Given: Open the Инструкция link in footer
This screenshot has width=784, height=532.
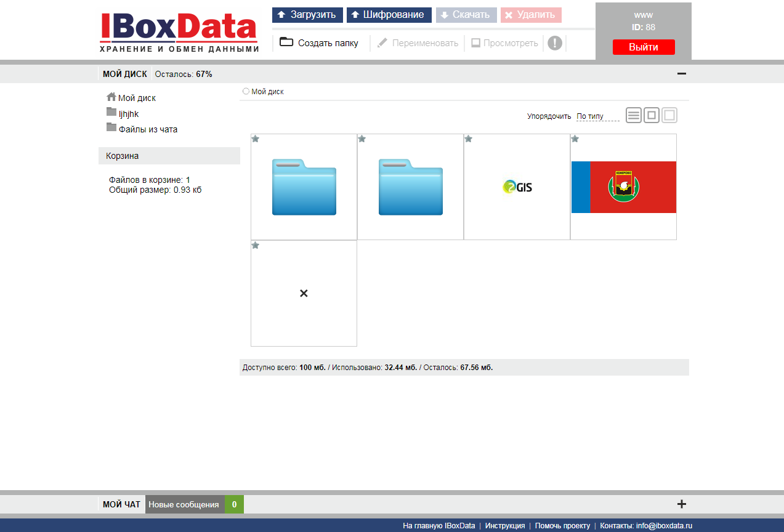Looking at the screenshot, I should pyautogui.click(x=504, y=526).
